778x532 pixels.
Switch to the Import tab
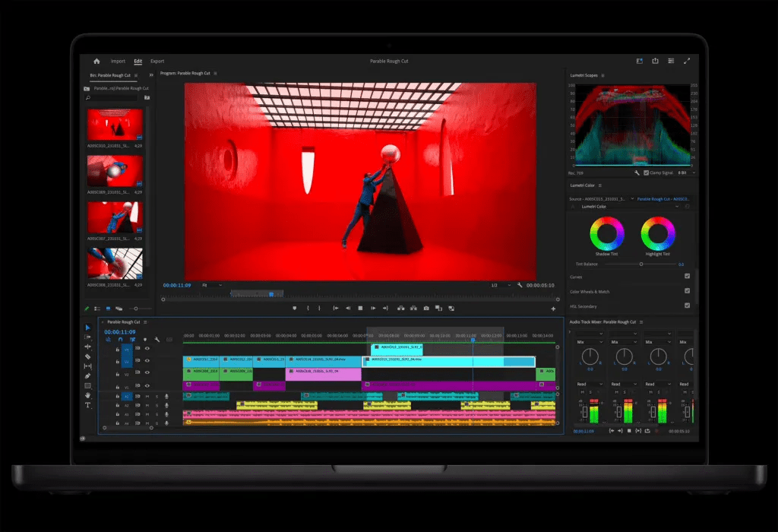pos(118,61)
